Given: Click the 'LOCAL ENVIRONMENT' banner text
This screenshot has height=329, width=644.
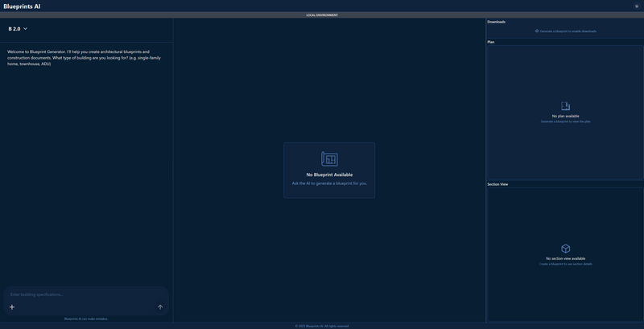Looking at the screenshot, I should click(x=322, y=15).
